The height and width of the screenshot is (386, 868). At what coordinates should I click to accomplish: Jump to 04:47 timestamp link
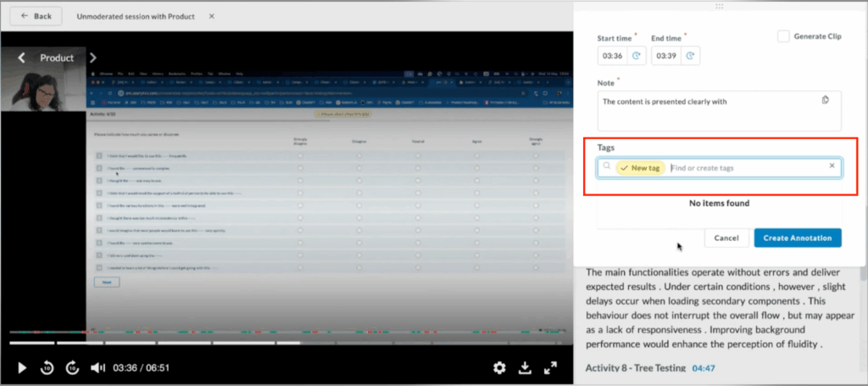pyautogui.click(x=704, y=369)
